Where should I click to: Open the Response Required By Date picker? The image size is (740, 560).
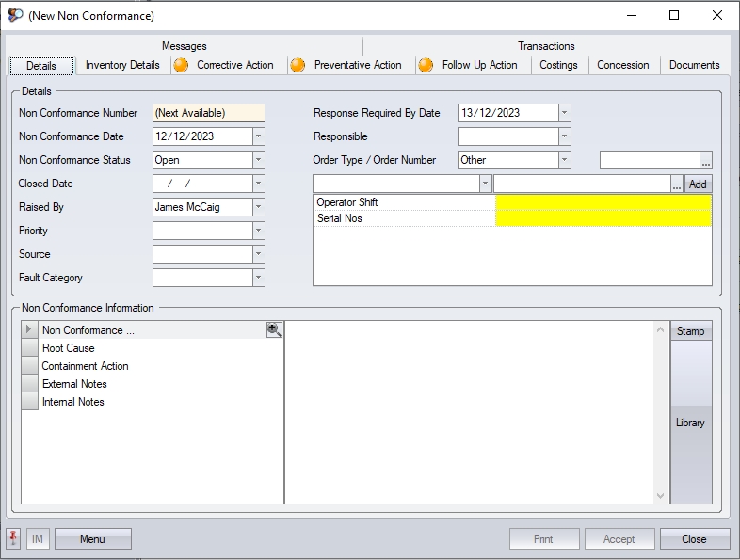click(x=564, y=113)
